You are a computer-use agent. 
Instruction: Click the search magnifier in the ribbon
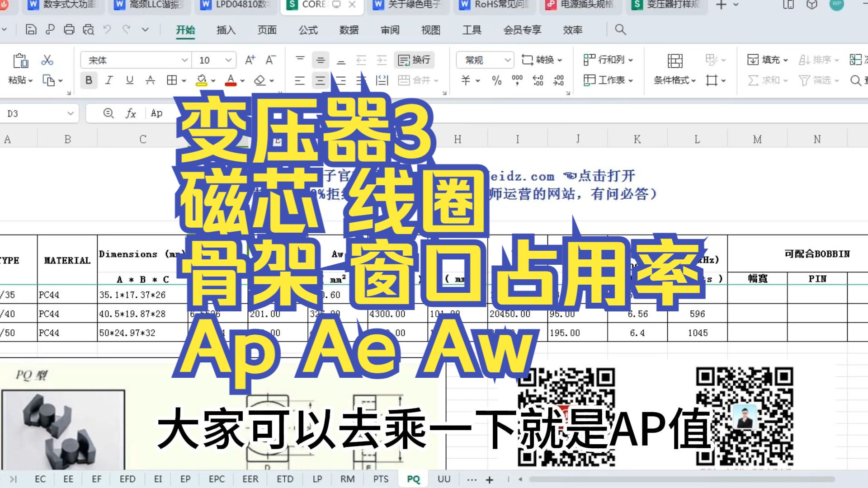click(x=620, y=30)
